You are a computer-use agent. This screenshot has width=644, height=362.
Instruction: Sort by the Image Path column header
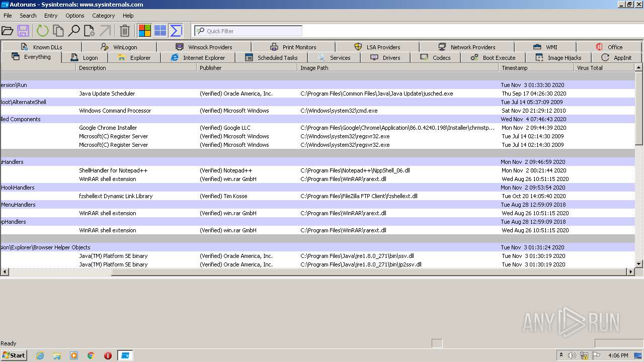pyautogui.click(x=398, y=68)
